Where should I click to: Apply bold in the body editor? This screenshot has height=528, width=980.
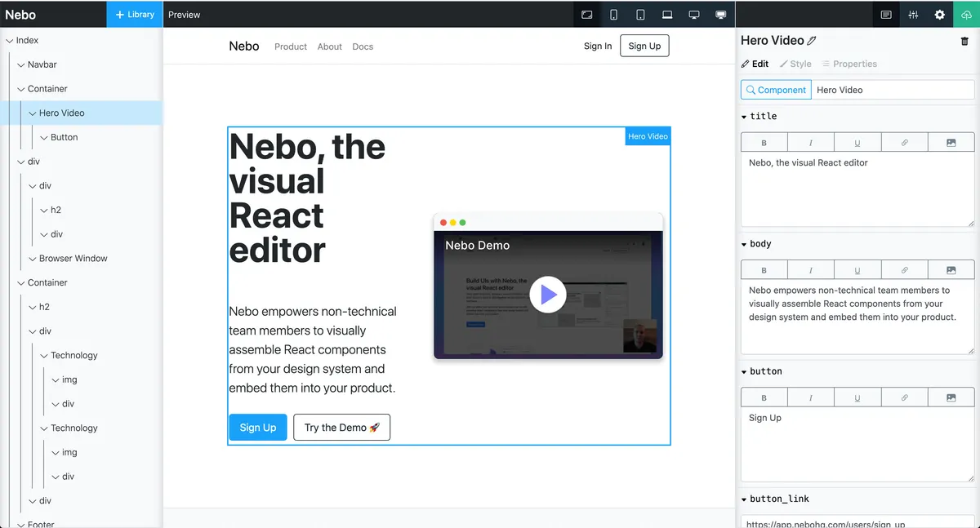click(764, 270)
